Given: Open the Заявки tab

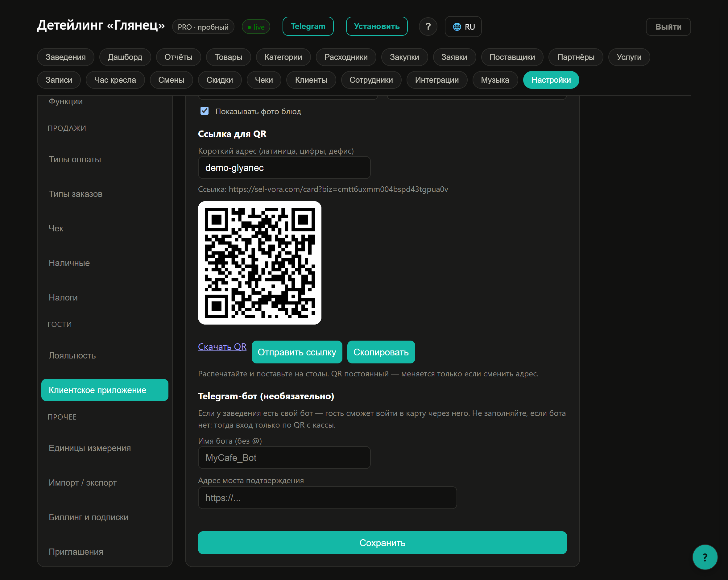Looking at the screenshot, I should pos(454,57).
